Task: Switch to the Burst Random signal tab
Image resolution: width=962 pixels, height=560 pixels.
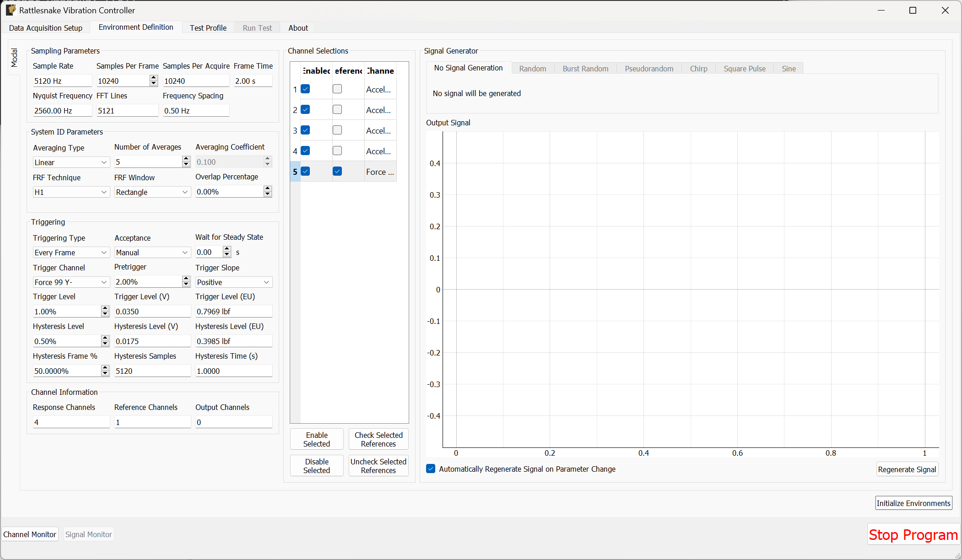Action: [x=585, y=68]
